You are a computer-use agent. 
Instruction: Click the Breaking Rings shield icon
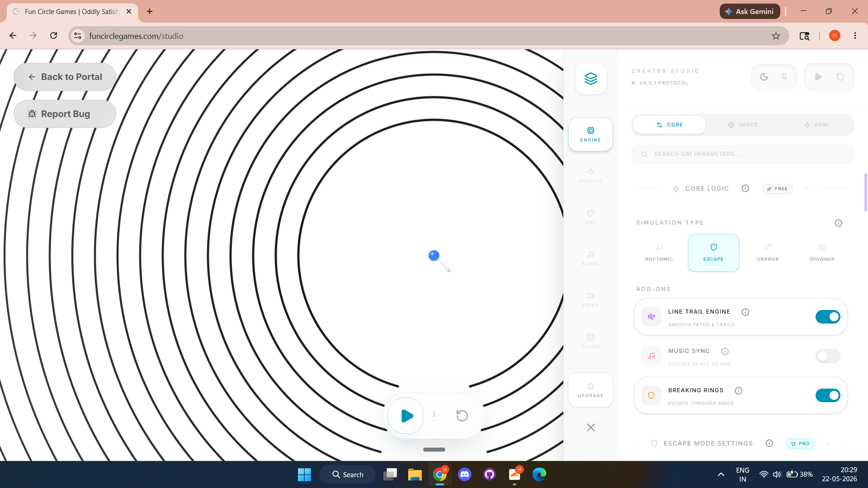point(651,395)
